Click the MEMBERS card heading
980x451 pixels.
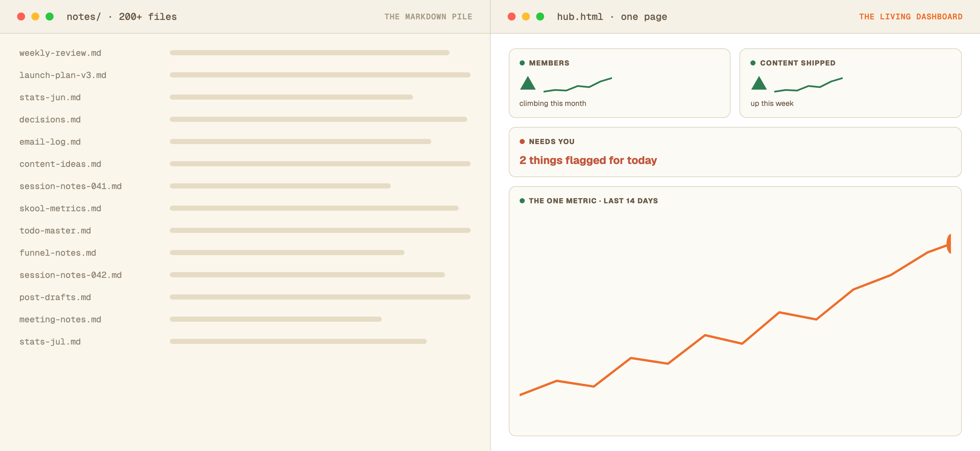pos(549,63)
